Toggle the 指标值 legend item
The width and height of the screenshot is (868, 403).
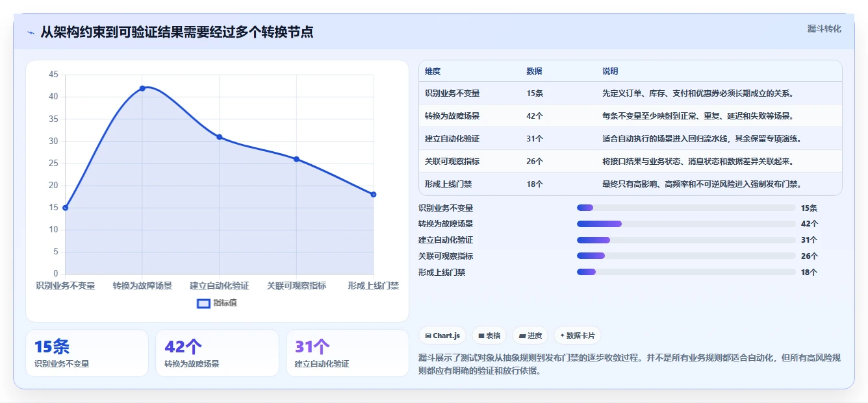pos(217,303)
